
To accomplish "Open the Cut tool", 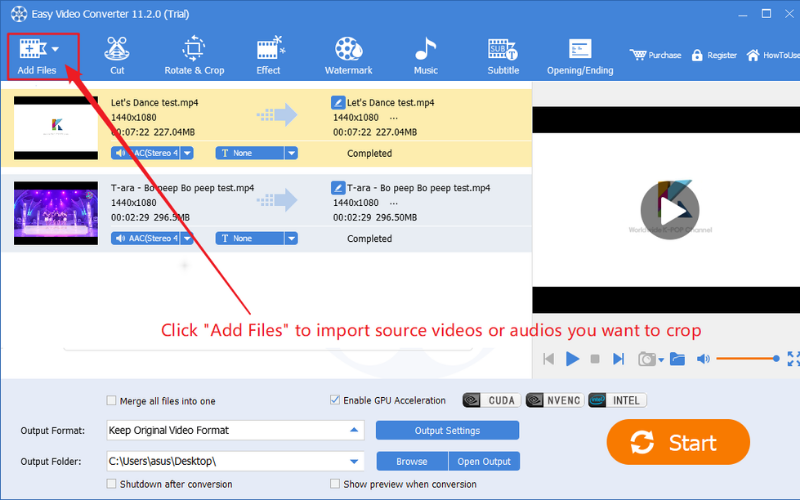I will [117, 56].
